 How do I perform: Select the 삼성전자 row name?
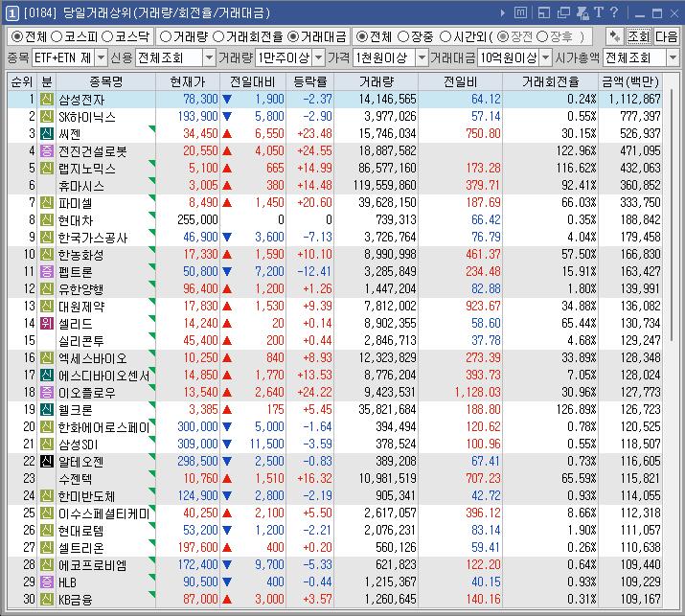tap(81, 100)
